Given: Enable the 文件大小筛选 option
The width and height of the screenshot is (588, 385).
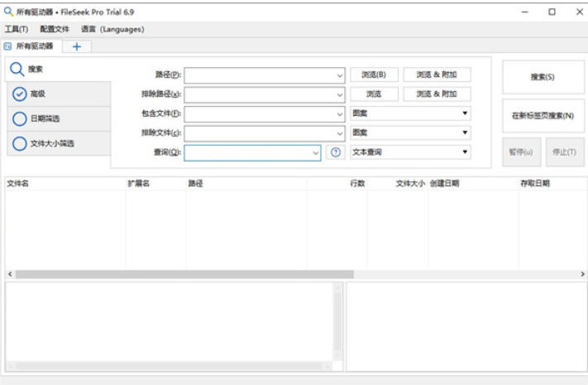Looking at the screenshot, I should coord(59,143).
